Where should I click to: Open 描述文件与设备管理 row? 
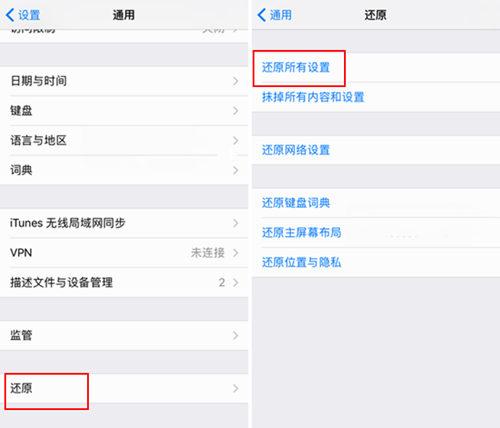(124, 282)
